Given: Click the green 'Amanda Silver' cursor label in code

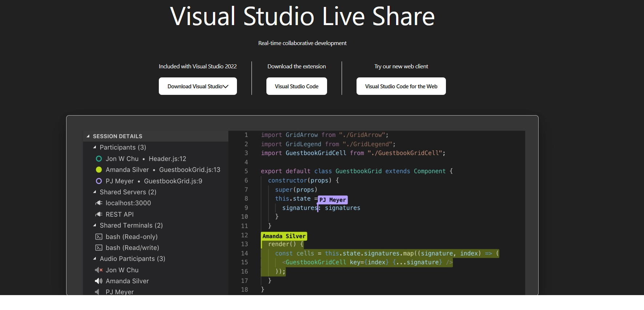Looking at the screenshot, I should click(x=284, y=236).
